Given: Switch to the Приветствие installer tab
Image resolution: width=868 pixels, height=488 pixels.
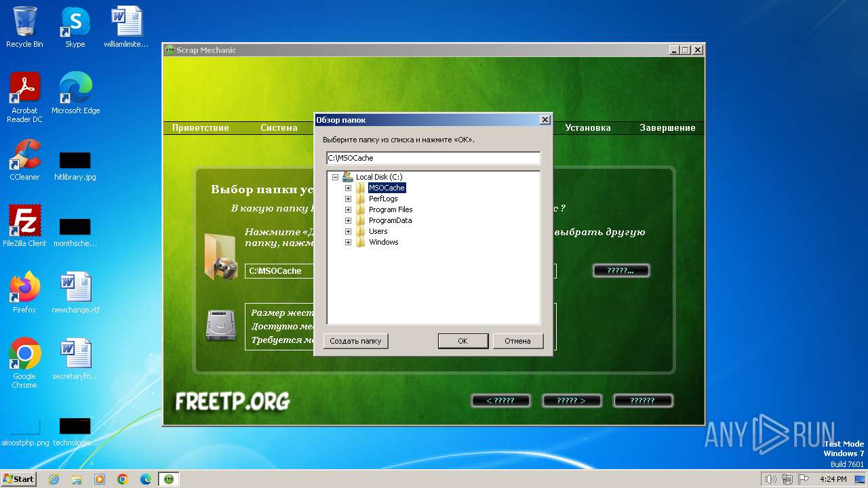Looking at the screenshot, I should pyautogui.click(x=201, y=127).
